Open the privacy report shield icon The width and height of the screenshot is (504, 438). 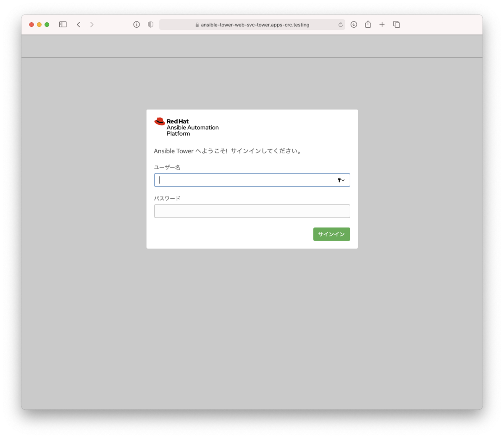pyautogui.click(x=150, y=24)
